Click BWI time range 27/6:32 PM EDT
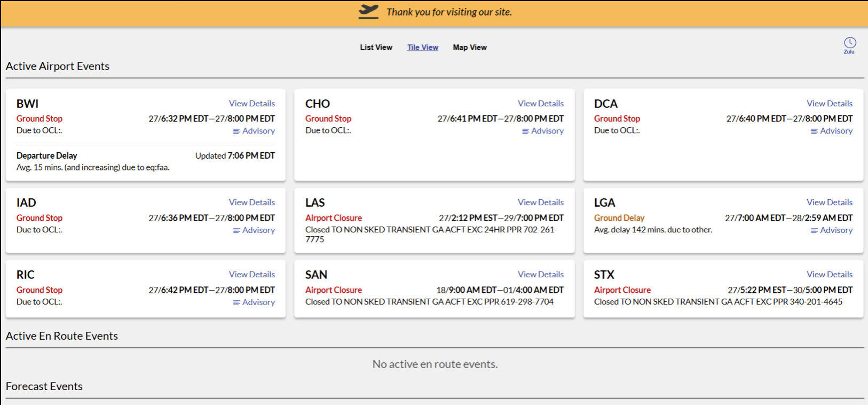This screenshot has height=405, width=868. pos(212,119)
